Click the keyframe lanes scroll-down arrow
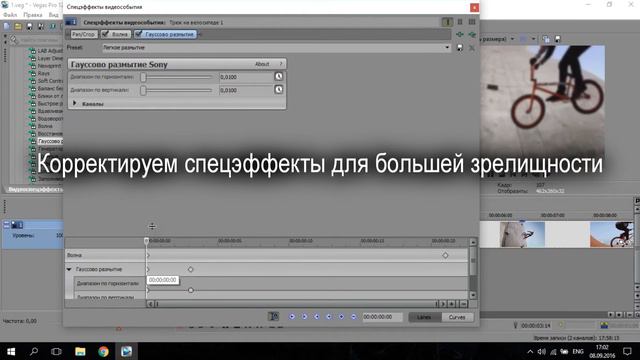This screenshot has height=360, width=640. click(473, 295)
